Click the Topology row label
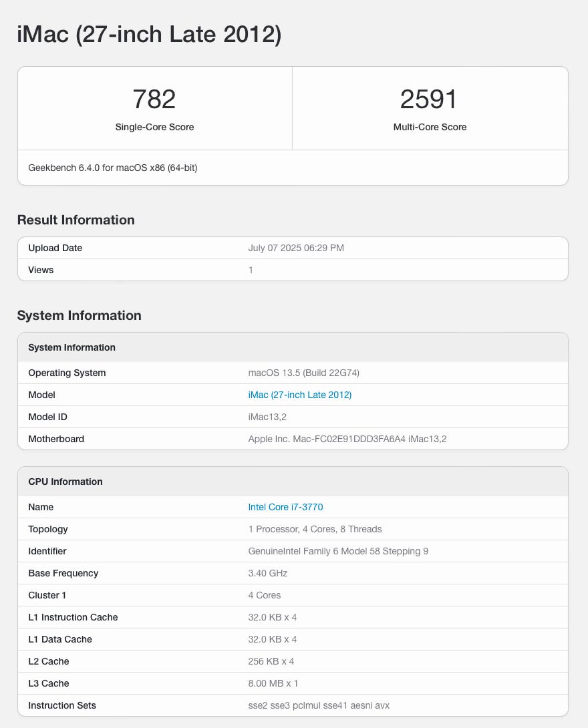The height and width of the screenshot is (728, 588). coord(48,529)
